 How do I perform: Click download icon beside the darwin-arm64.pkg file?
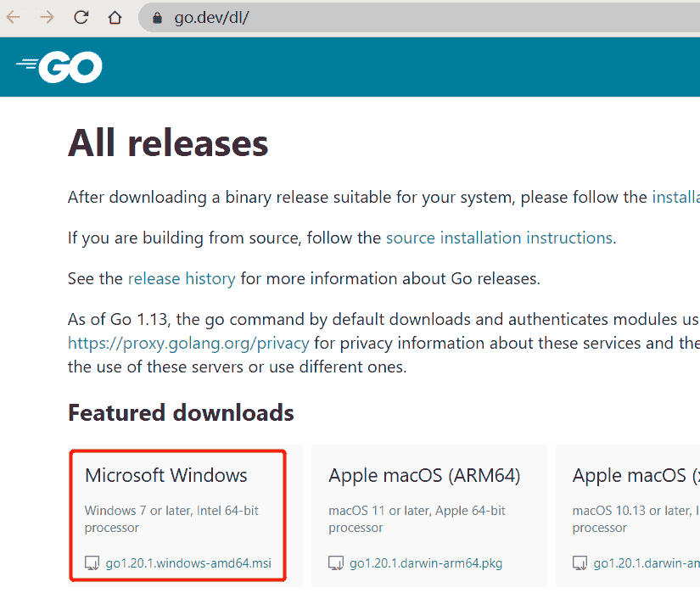[x=336, y=562]
